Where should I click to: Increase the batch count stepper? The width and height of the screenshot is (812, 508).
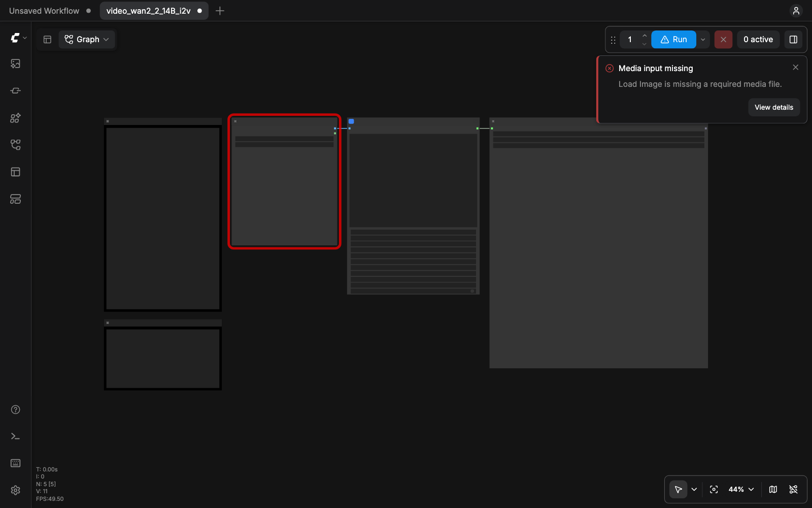(645, 36)
